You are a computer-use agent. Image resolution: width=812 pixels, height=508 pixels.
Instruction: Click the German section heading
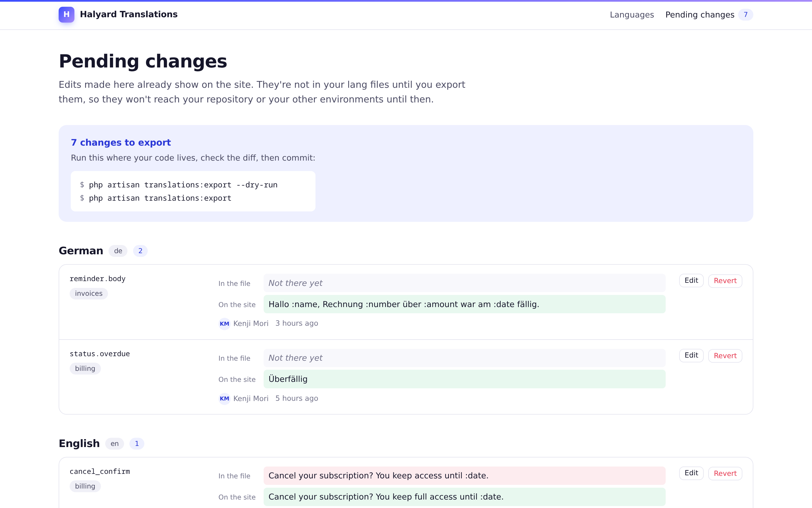(x=81, y=251)
